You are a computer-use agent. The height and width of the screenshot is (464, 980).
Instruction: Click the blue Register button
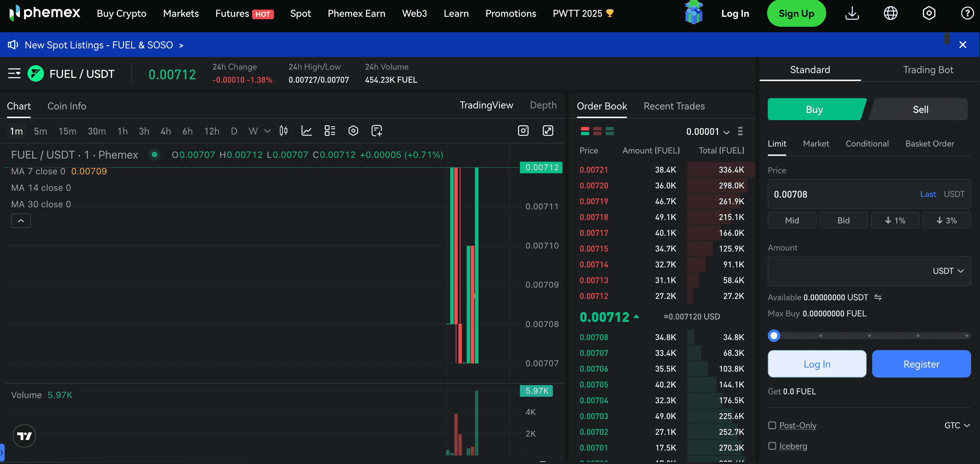click(921, 364)
